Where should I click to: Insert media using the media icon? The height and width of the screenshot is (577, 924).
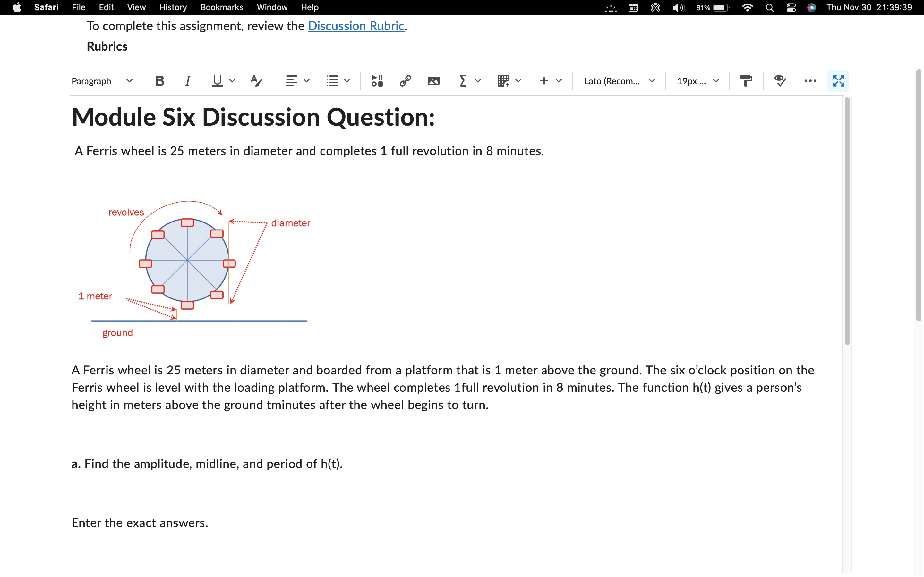click(377, 80)
